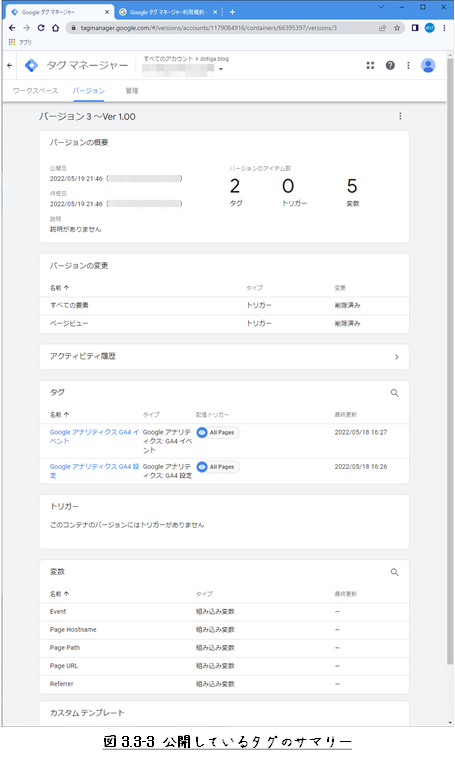Click the Tag Manager diamond logo
The width and height of the screenshot is (455, 768).
[31, 65]
